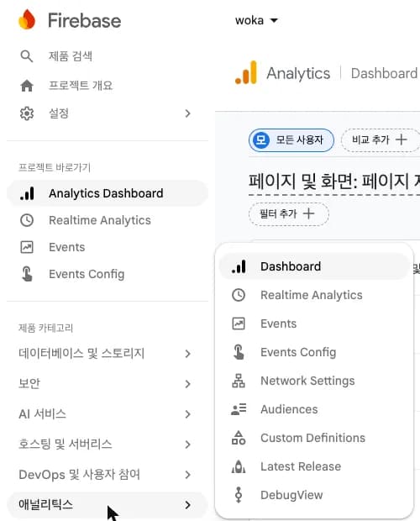The width and height of the screenshot is (420, 521).
Task: Expand DevOps 및 사용자 참여 category
Action: [x=107, y=475]
